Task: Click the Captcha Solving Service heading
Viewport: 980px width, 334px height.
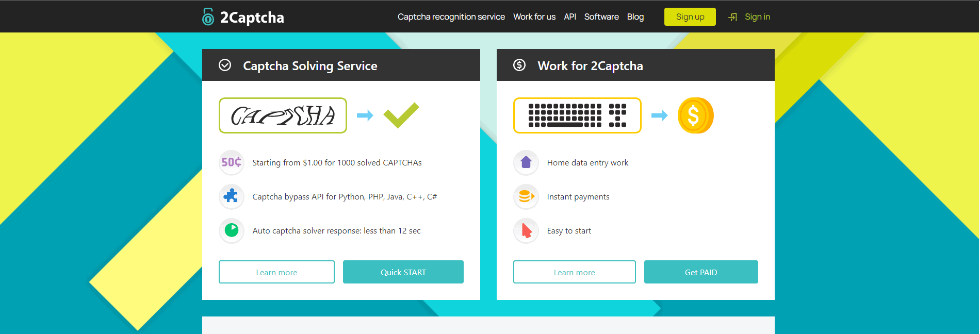Action: (x=310, y=65)
